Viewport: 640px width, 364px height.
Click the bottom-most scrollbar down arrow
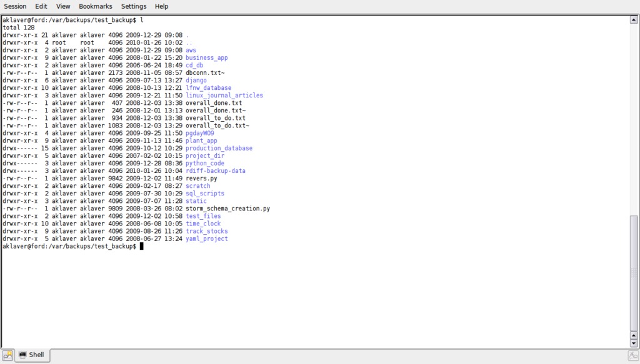tap(634, 343)
